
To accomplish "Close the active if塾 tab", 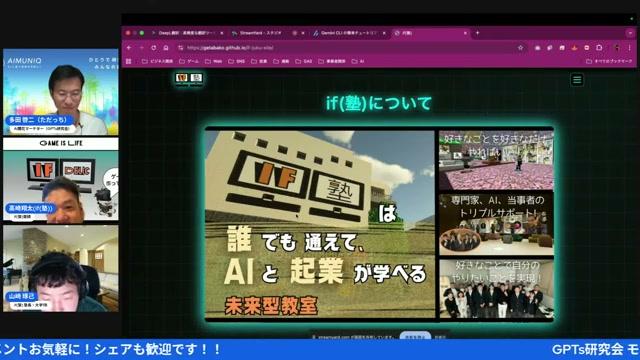I will (465, 33).
